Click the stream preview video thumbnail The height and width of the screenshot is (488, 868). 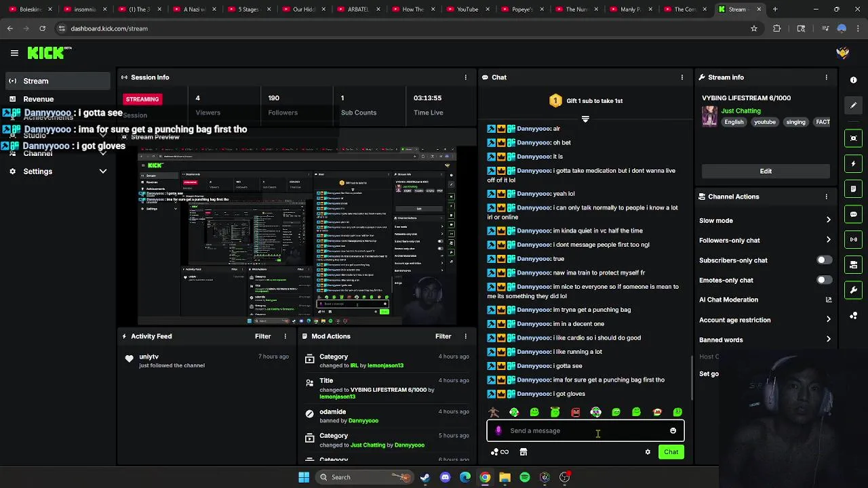pos(297,237)
